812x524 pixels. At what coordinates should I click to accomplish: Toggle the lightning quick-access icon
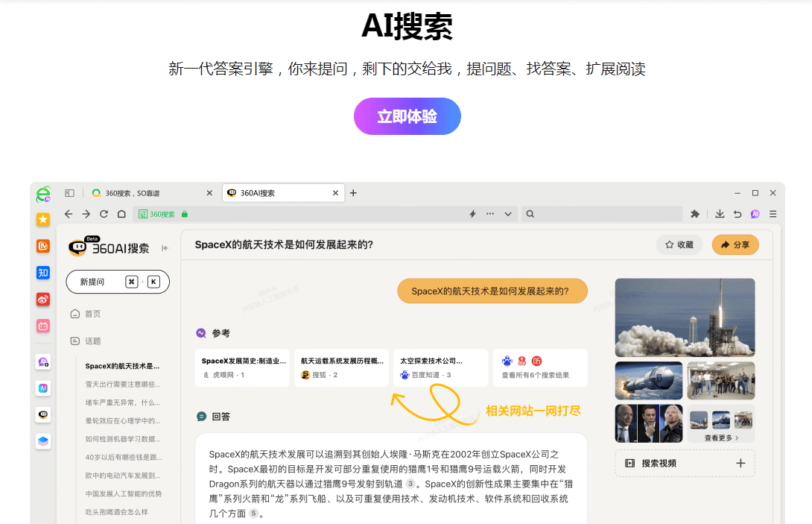pos(472,214)
